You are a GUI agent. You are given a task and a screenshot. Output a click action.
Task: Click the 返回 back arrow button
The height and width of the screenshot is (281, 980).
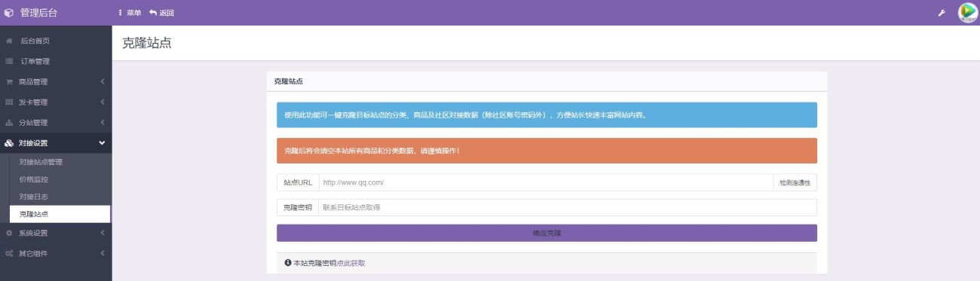162,13
